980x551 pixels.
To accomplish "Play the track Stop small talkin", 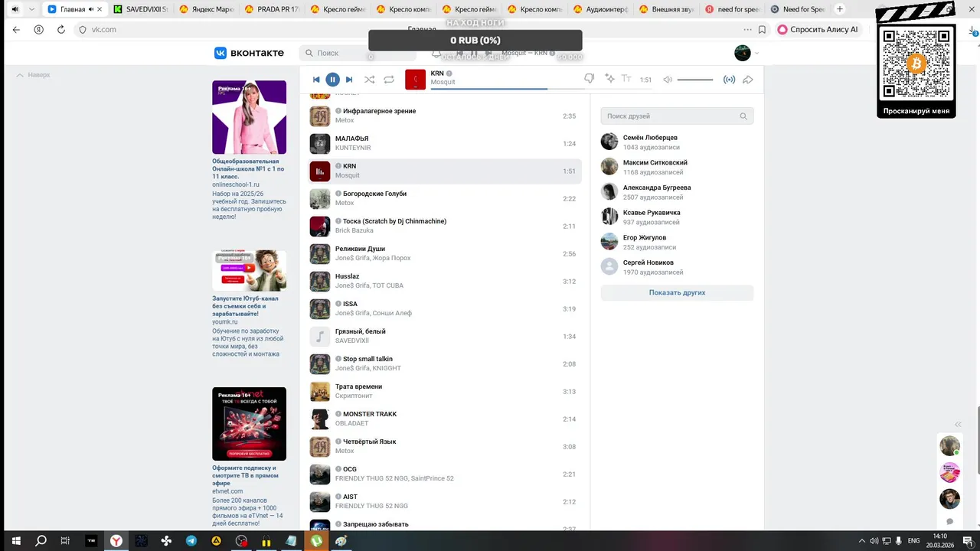I will click(x=445, y=364).
